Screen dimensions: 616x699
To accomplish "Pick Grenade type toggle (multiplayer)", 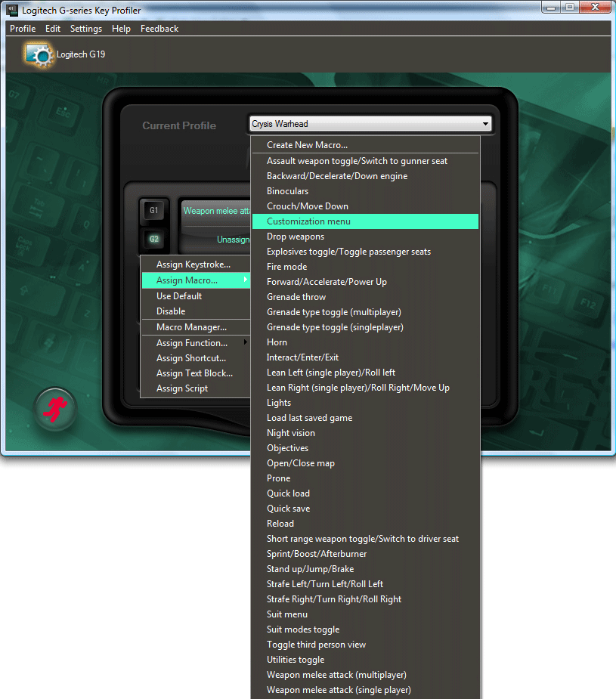I will [366, 312].
